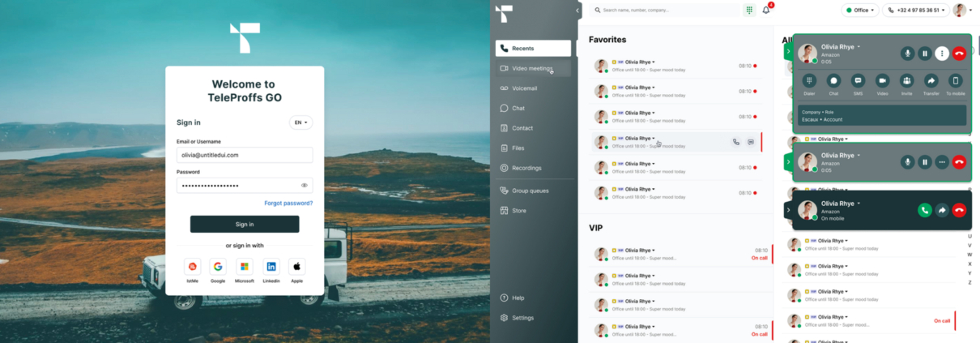Mute microphone on the expanded call card
The image size is (980, 343).
(908, 54)
